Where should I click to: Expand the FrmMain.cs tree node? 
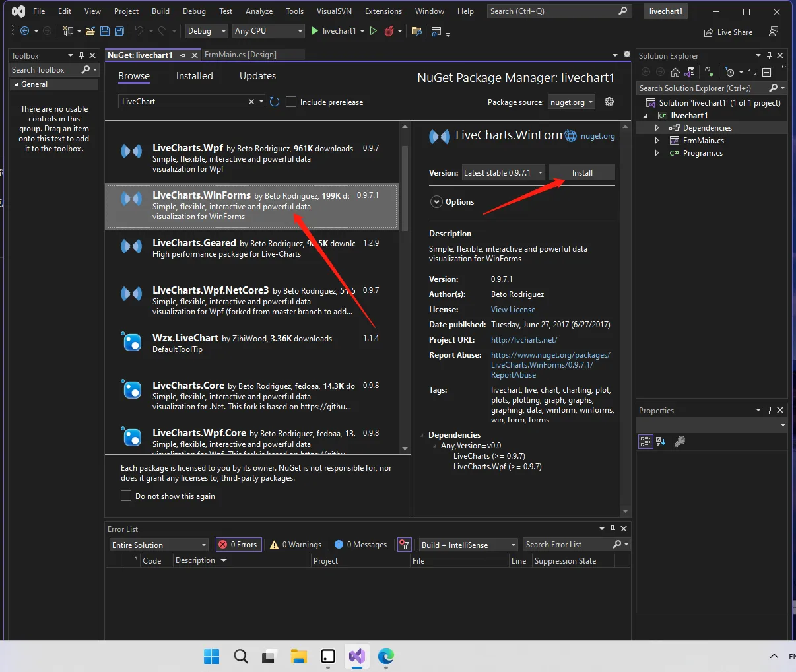(657, 140)
